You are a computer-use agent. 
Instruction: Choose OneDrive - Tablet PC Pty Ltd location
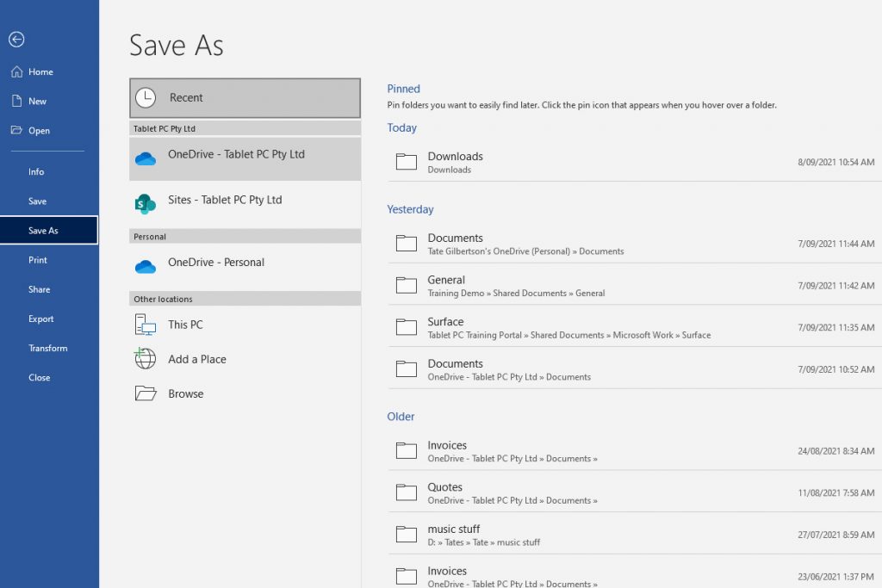point(245,158)
